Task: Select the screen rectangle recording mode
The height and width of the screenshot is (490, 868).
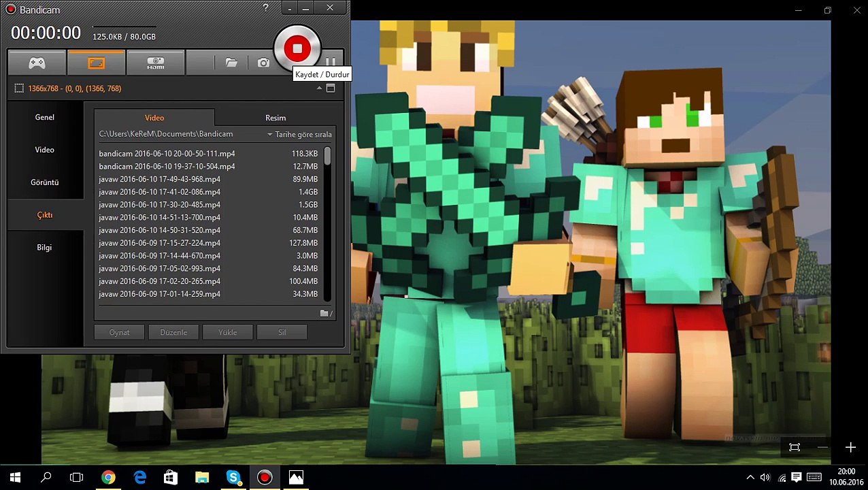Action: (x=96, y=63)
